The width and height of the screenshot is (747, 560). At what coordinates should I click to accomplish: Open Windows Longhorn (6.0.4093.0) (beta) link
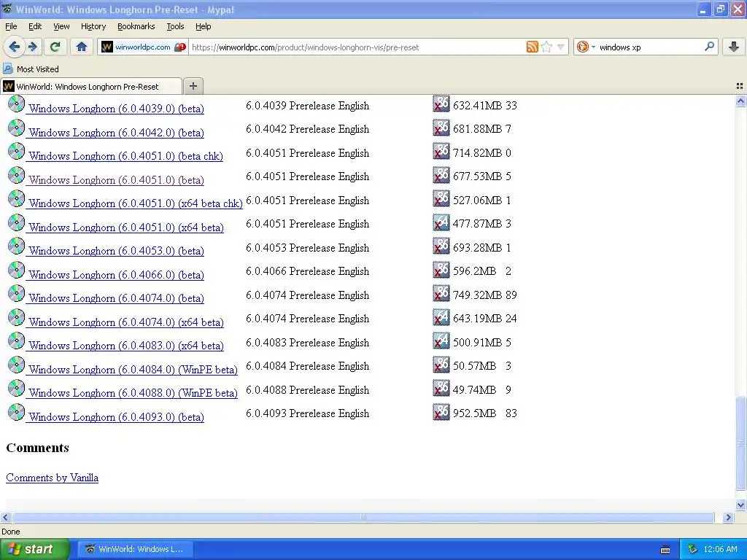pos(116,416)
